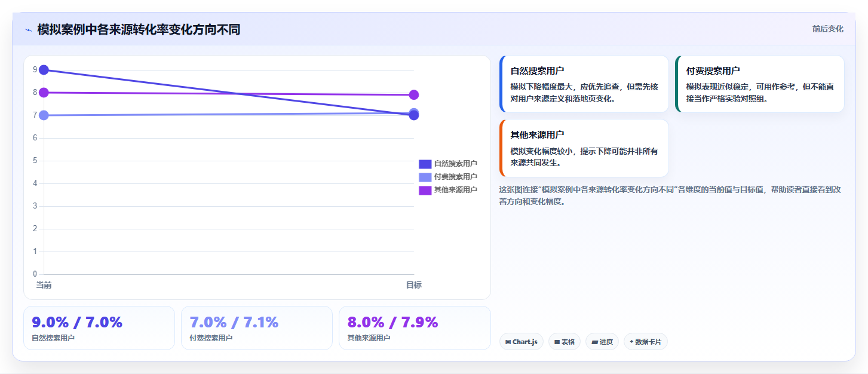This screenshot has width=868, height=374.
Task: Click 自然搜索用户 legend label text
Action: pos(456,164)
